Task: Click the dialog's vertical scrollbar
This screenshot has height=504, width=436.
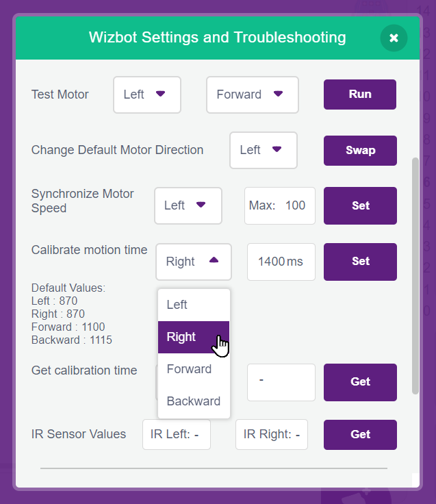Action: point(415,274)
